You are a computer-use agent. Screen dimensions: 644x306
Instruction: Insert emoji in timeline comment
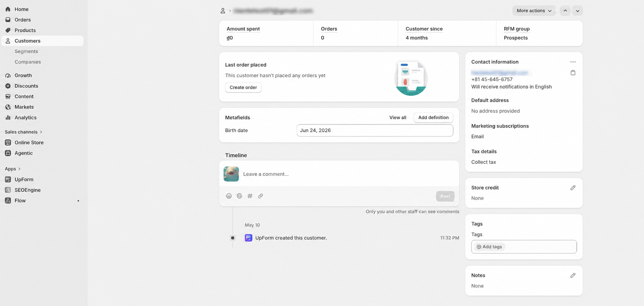coord(229,196)
